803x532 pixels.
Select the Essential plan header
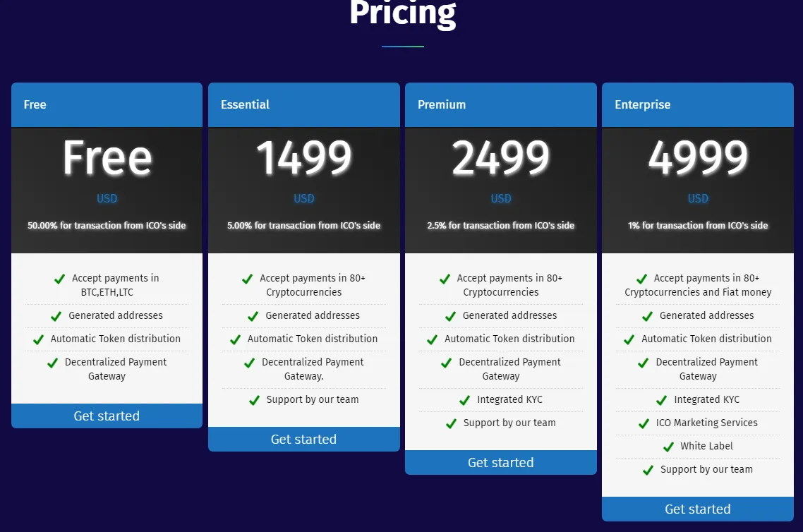click(x=303, y=104)
